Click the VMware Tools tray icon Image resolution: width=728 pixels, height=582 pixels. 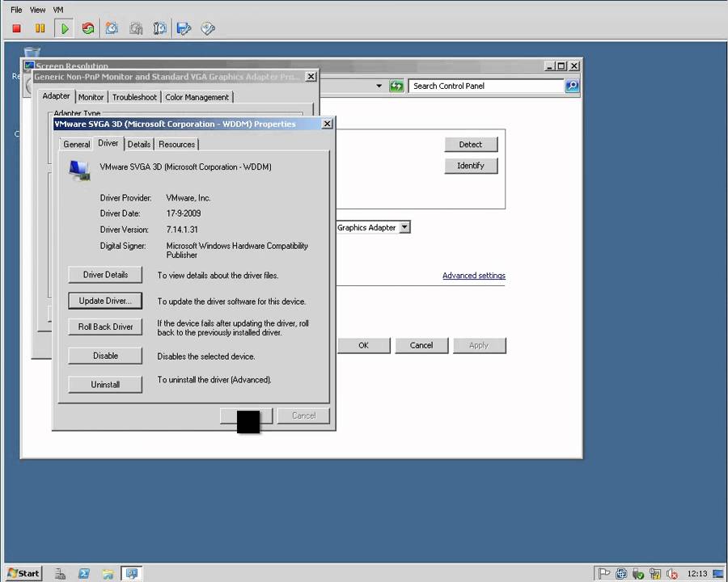tap(620, 574)
